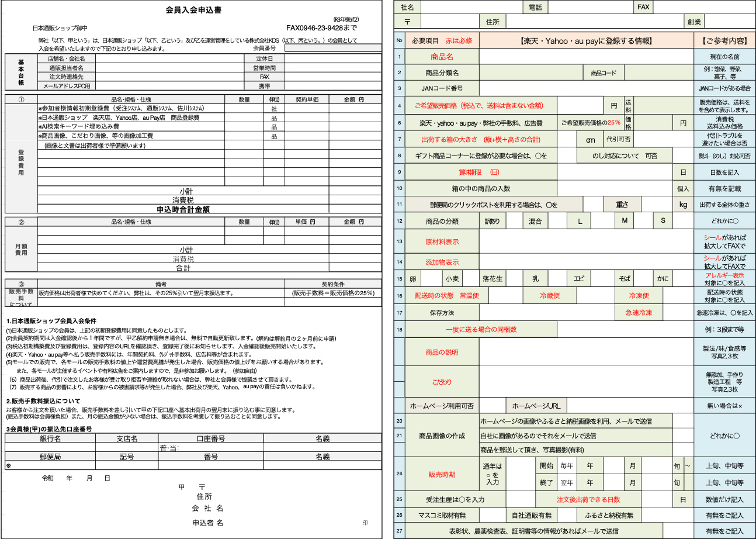Viewport: 756px width, 539px height.
Task: Click the 社名 input field
Action: click(x=471, y=7)
